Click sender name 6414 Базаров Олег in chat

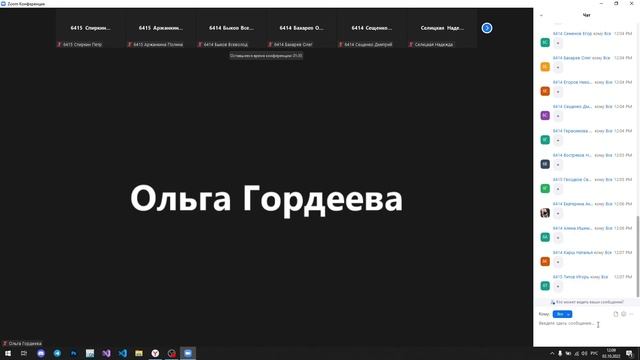coord(572,58)
